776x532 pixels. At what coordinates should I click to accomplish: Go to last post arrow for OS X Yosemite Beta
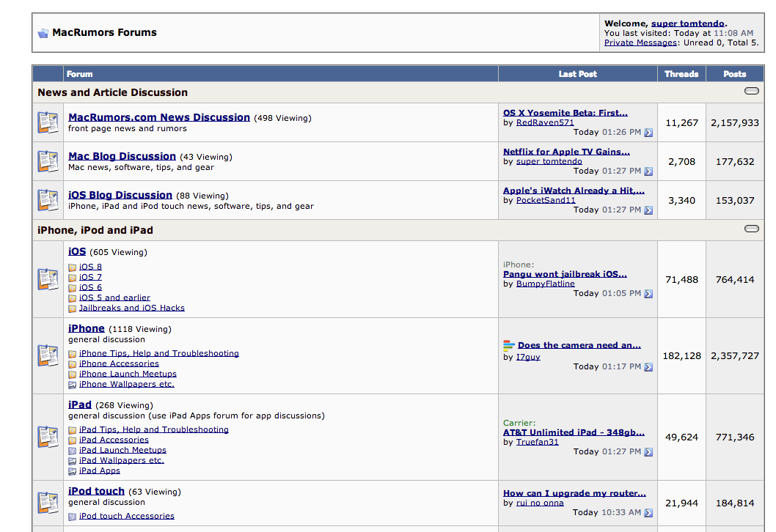pyautogui.click(x=648, y=133)
